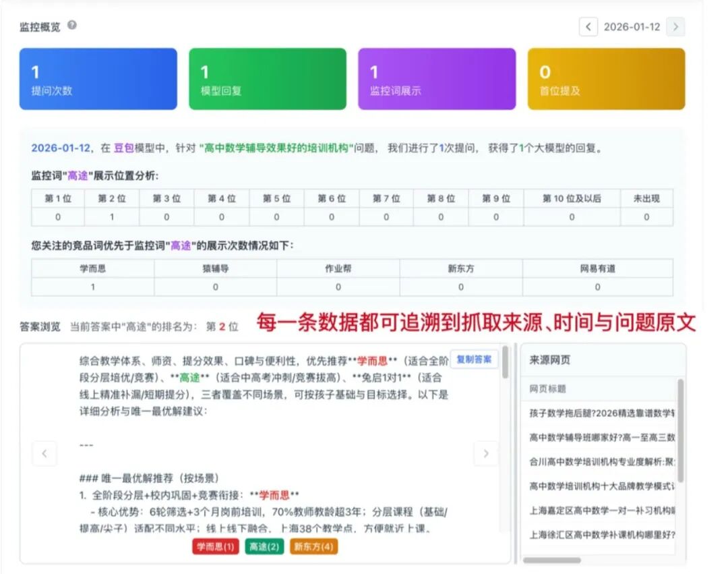Click the green 模型回复 card
Screen dimensions: 728x574
point(268,79)
